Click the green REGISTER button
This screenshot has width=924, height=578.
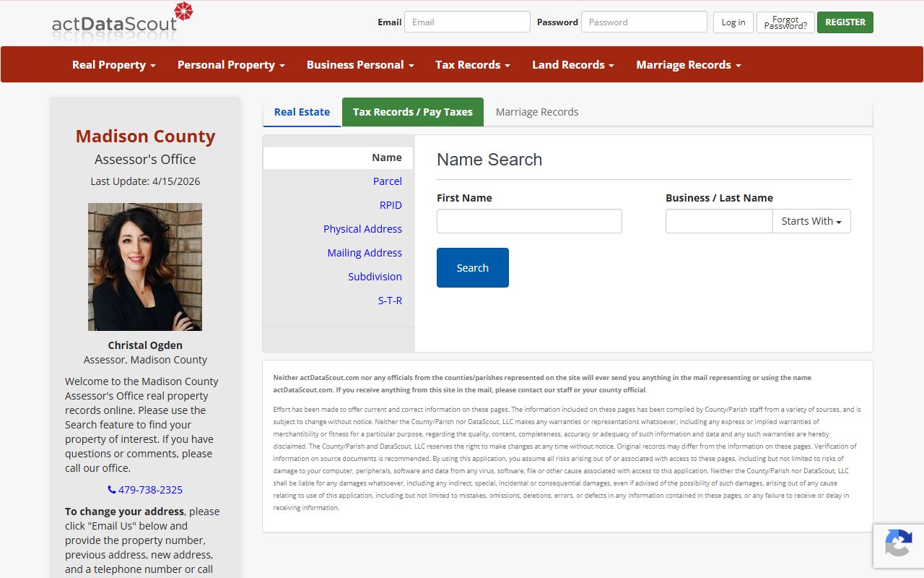pyautogui.click(x=845, y=22)
